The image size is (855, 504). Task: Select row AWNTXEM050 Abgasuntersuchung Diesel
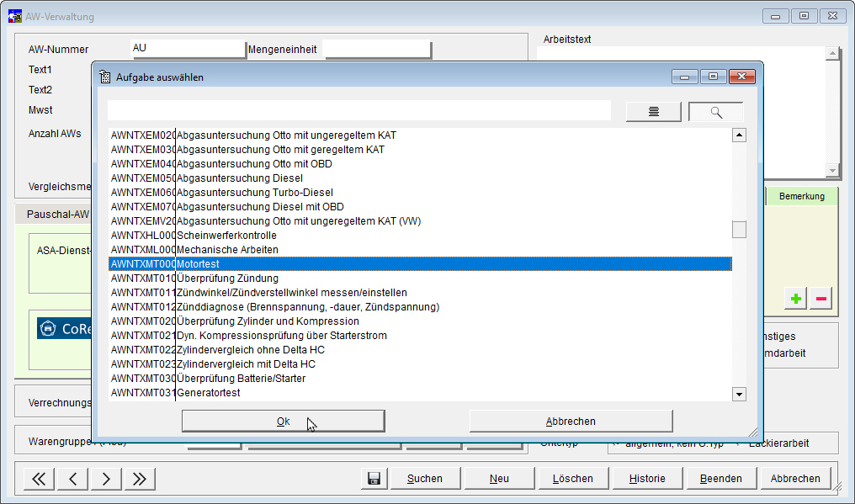click(x=420, y=178)
